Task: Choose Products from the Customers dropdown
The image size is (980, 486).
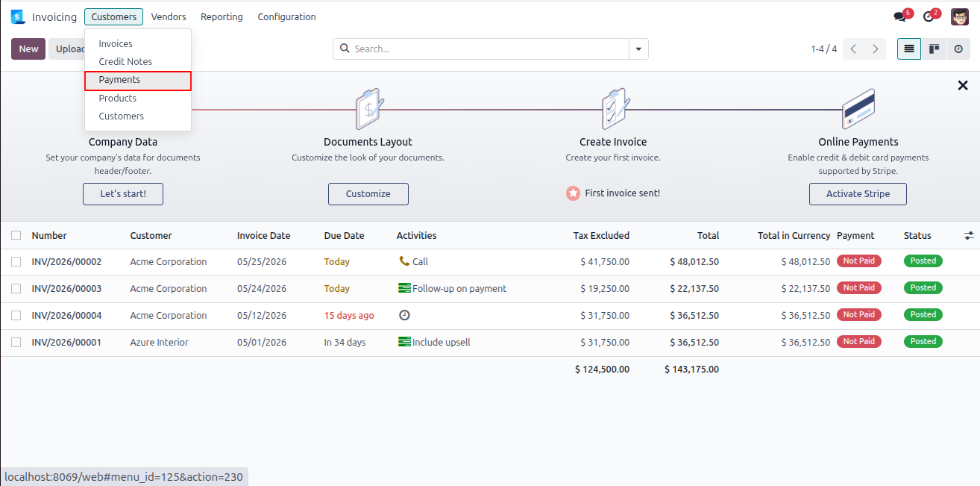Action: pos(138,99)
